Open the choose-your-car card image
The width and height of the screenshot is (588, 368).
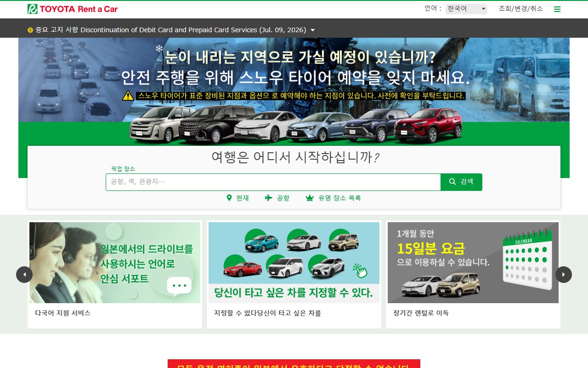click(294, 263)
